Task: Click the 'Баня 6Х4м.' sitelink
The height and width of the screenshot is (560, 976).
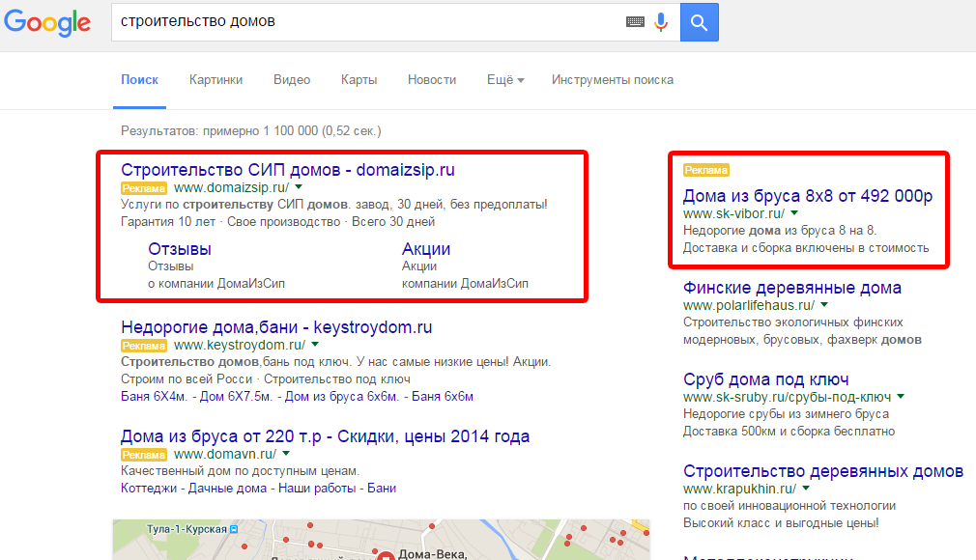Action: (154, 397)
